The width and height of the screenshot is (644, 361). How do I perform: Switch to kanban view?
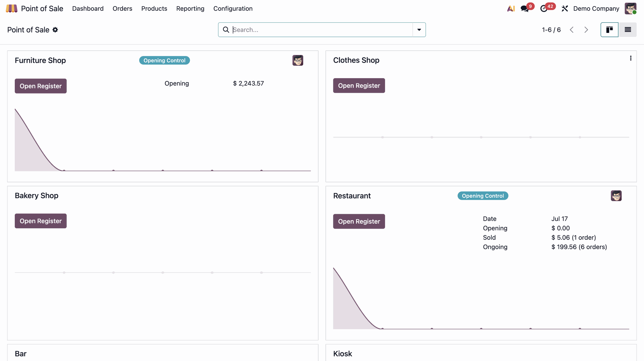point(609,30)
